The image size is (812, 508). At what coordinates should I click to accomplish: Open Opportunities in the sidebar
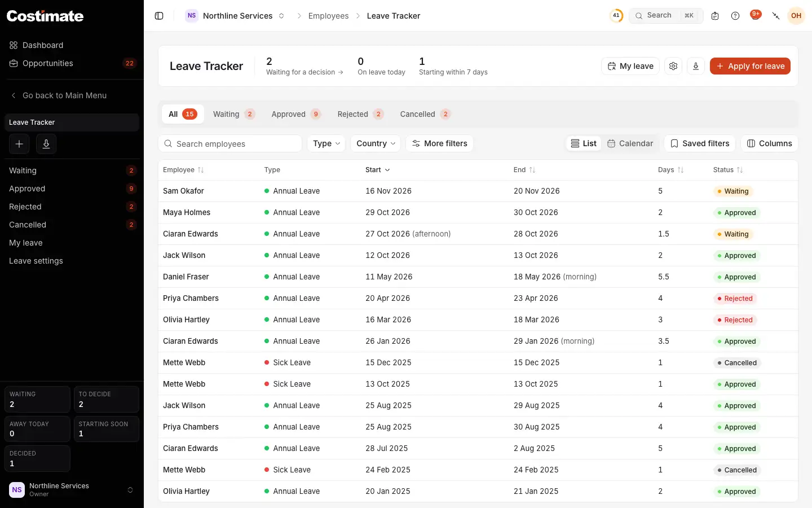72,63
